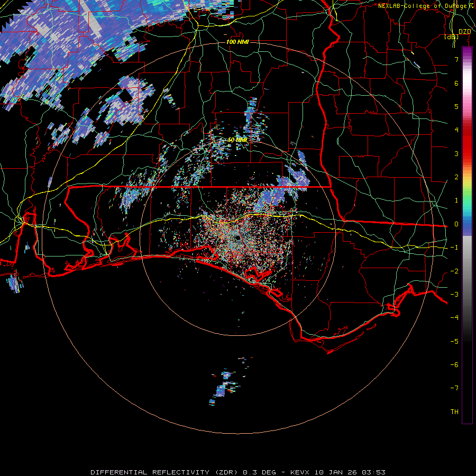The width and height of the screenshot is (476, 476).
Task: Click the "-1" value on the dB scale
Action: (x=454, y=248)
